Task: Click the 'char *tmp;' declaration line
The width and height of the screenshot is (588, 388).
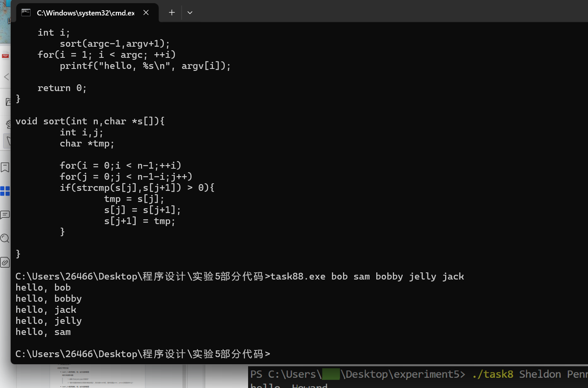Action: tap(87, 143)
